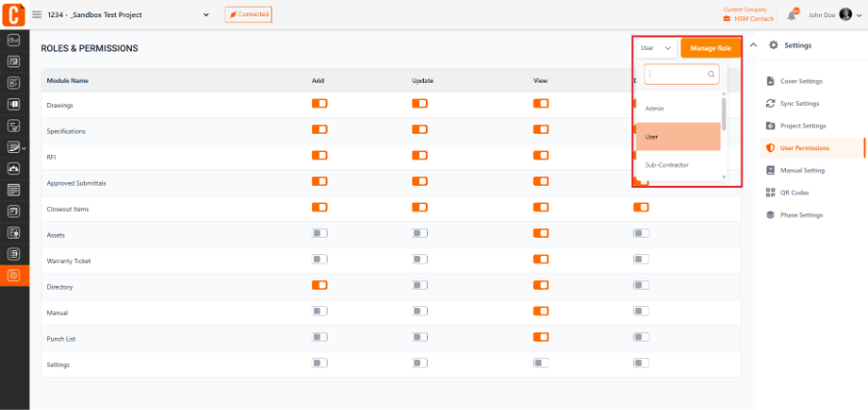Screen dimensions: 868x410
Task: Click the Sync Settings refresh icon
Action: tap(770, 104)
